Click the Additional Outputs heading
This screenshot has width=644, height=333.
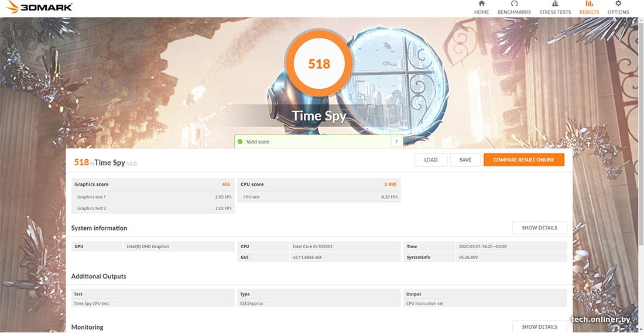[98, 276]
